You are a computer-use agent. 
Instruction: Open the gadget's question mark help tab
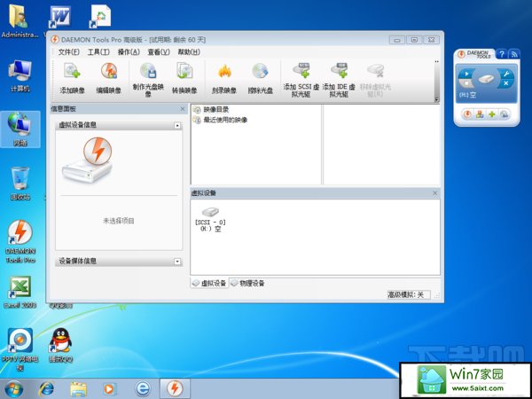[502, 54]
